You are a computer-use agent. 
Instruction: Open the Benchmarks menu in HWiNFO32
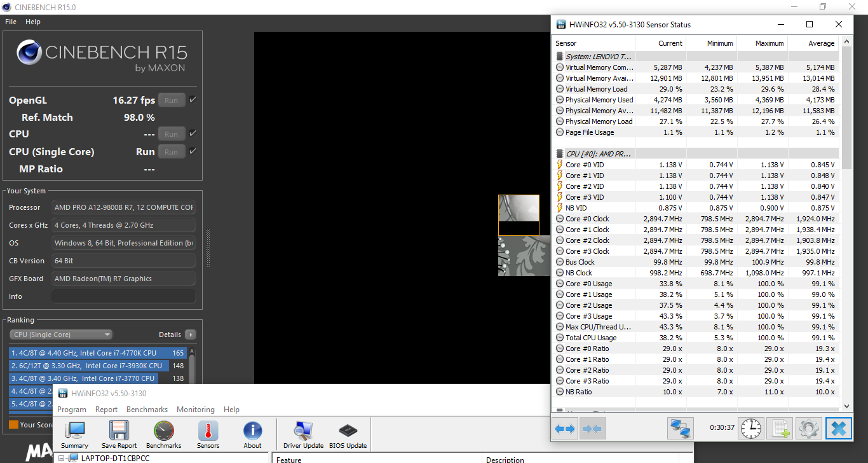(147, 410)
